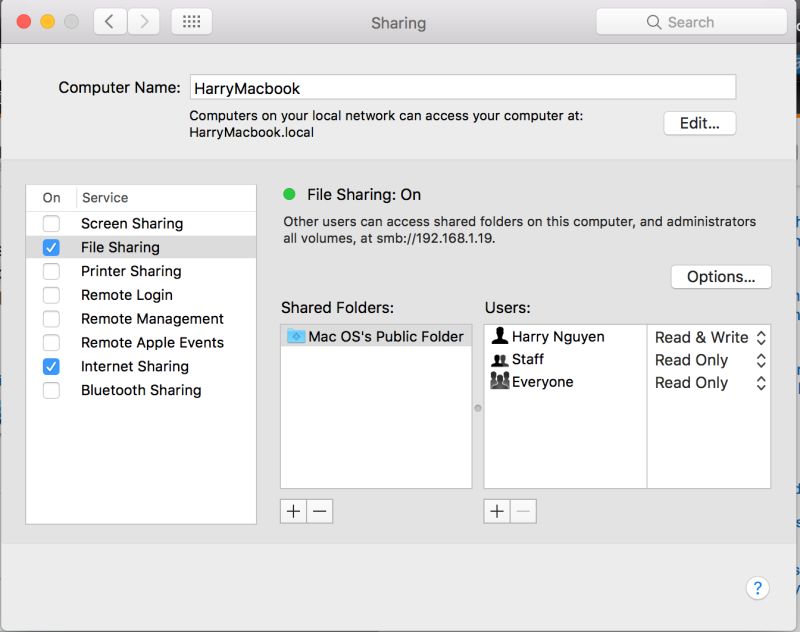This screenshot has width=800, height=632.
Task: Select the Screen Sharing service row
Action: 141,223
